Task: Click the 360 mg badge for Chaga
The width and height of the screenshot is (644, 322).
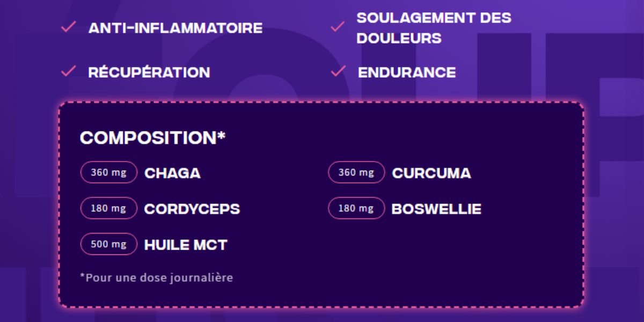Action: pos(109,173)
